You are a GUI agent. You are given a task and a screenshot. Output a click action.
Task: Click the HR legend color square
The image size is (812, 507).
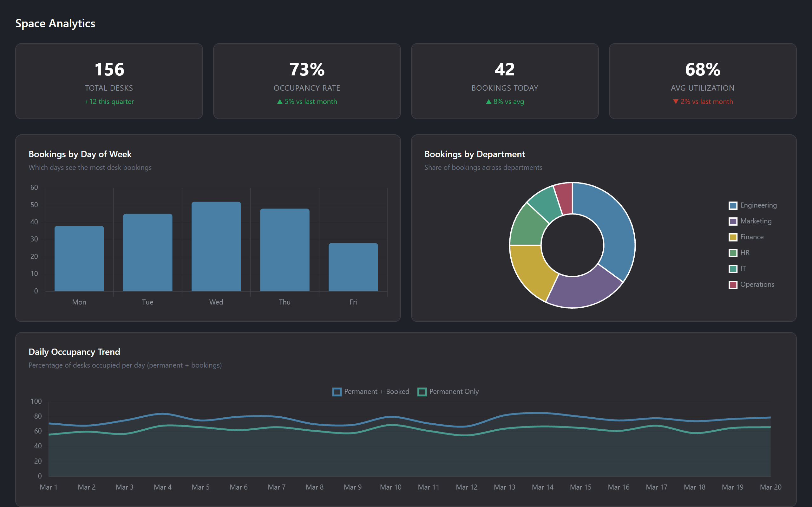pyautogui.click(x=732, y=253)
